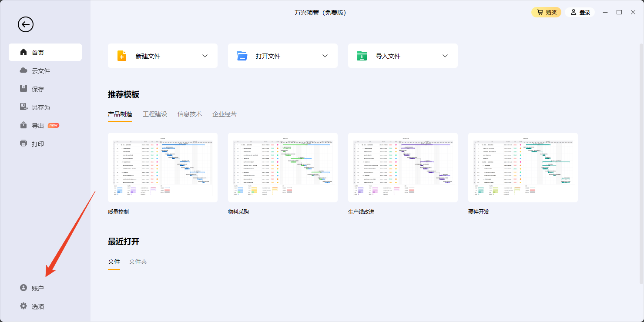Click the account profile icon

coord(23,288)
